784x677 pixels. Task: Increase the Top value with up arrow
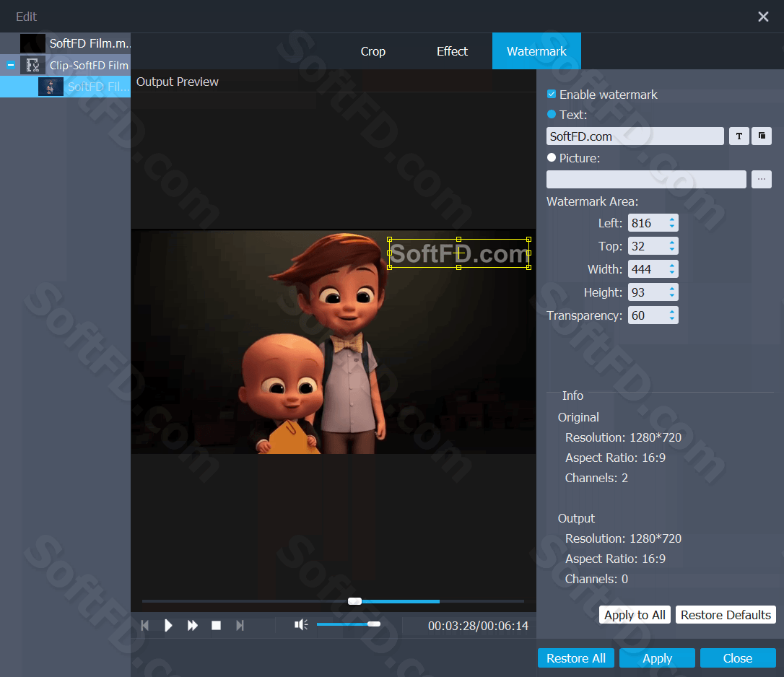pyautogui.click(x=672, y=242)
